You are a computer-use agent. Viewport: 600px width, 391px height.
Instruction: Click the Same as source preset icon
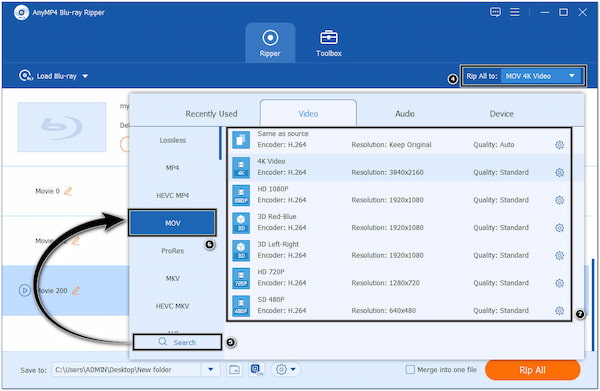[x=241, y=140]
